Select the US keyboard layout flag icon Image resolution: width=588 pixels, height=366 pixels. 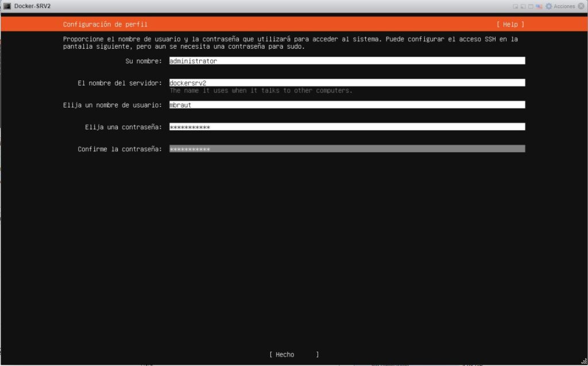pyautogui.click(x=539, y=6)
